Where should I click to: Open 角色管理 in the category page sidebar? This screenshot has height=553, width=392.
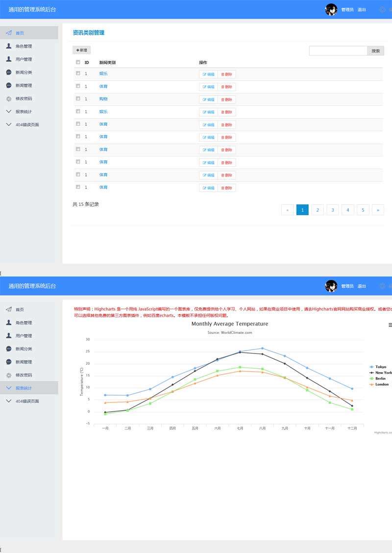[24, 46]
